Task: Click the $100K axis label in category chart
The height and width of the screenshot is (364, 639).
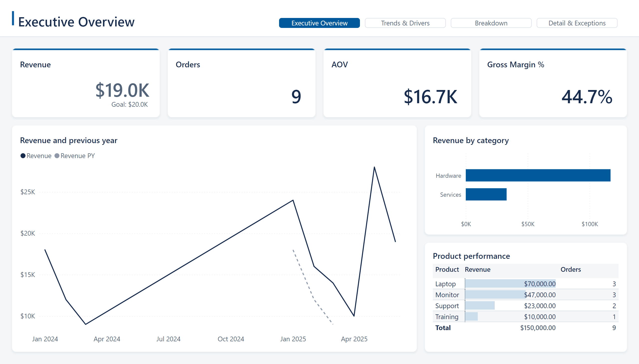Action: (x=589, y=224)
